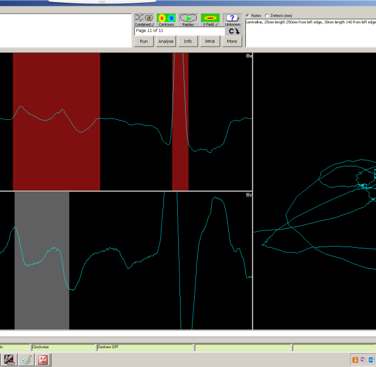Click inside the notes text area
376x367 pixels.
pos(311,33)
